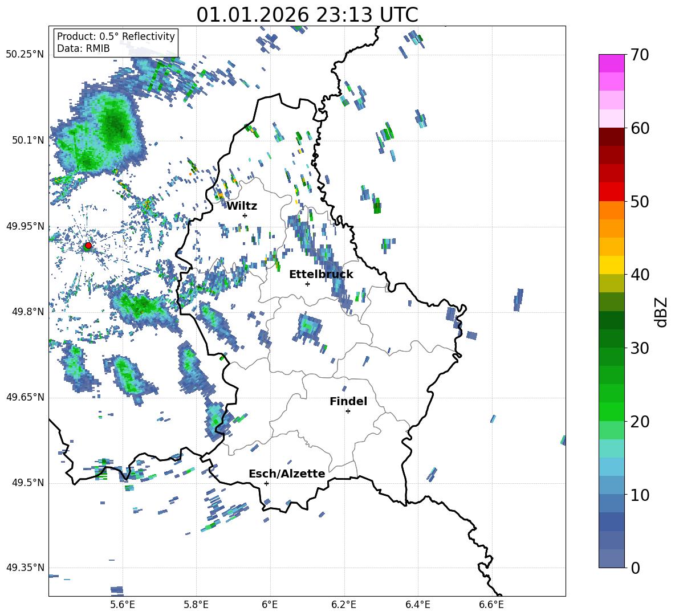This screenshot has height=616, width=675.
Task: Click the 50 tick label on colorbar
Action: [x=640, y=202]
